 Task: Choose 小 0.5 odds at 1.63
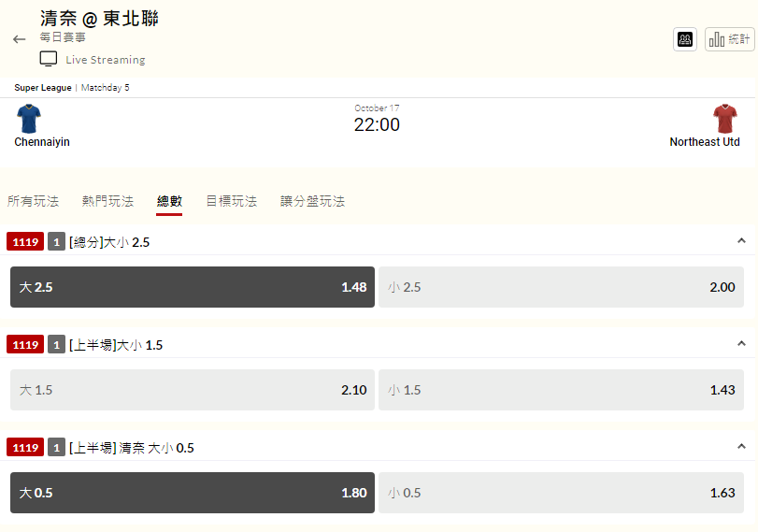pyautogui.click(x=561, y=493)
